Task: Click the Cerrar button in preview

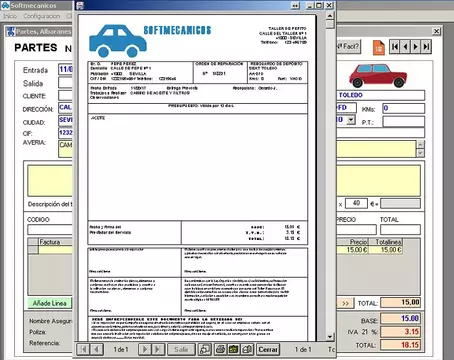Action: point(268,349)
